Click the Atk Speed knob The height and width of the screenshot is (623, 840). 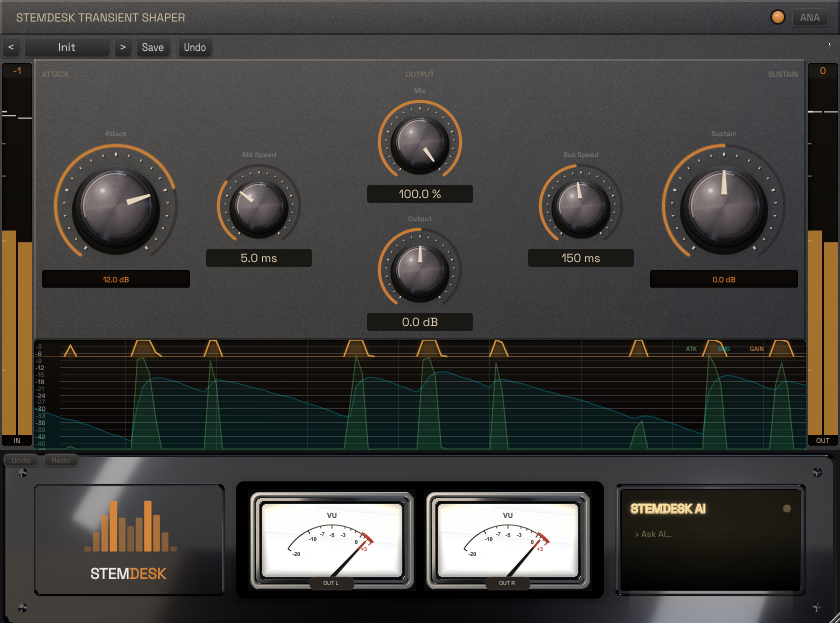pyautogui.click(x=259, y=207)
